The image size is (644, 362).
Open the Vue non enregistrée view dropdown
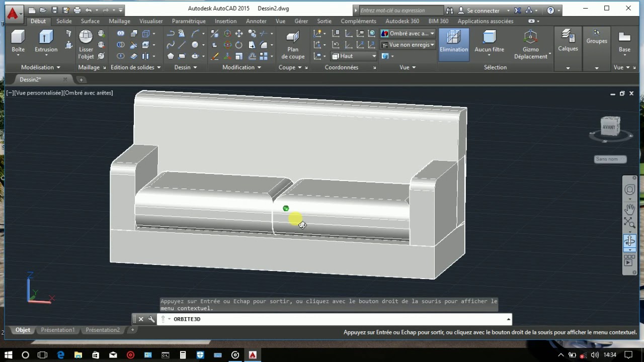pos(408,45)
